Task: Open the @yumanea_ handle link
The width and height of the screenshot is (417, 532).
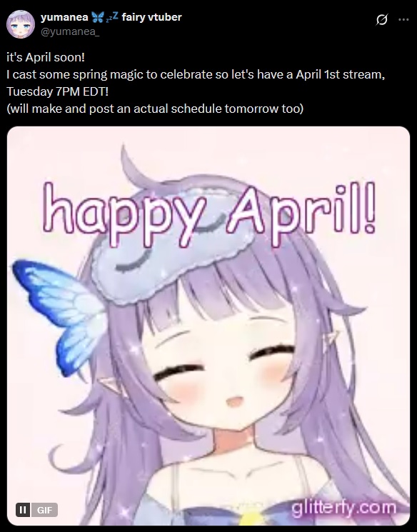Action: 70,32
